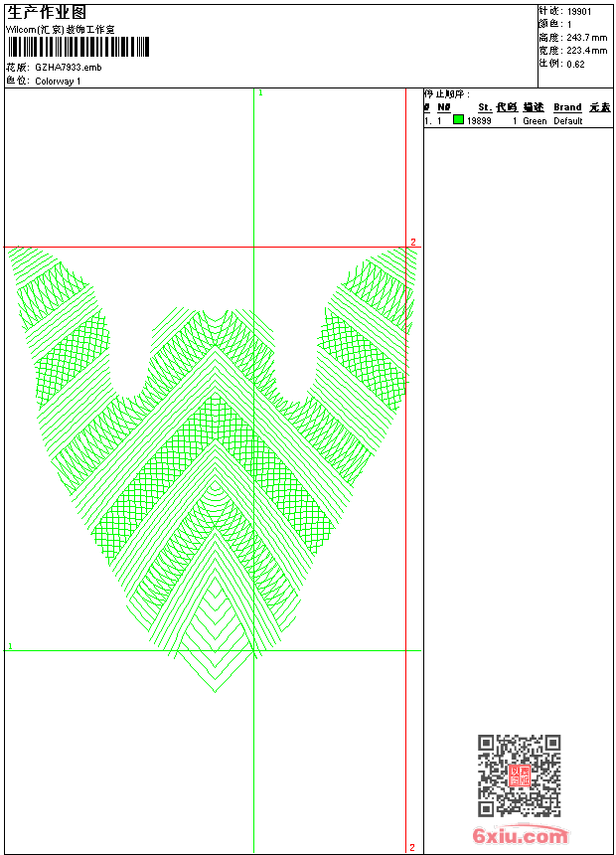Click the red guide label 2 at bottom
The width and height of the screenshot is (616, 855).
click(x=412, y=847)
